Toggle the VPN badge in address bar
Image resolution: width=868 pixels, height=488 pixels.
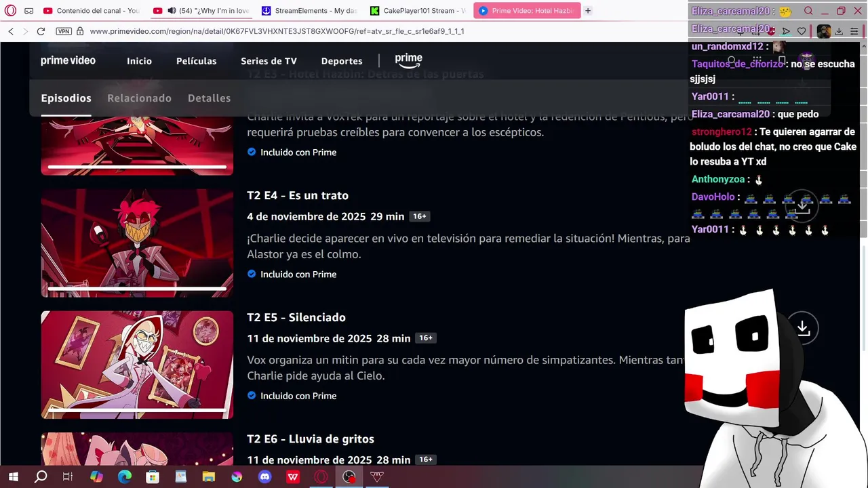(64, 31)
